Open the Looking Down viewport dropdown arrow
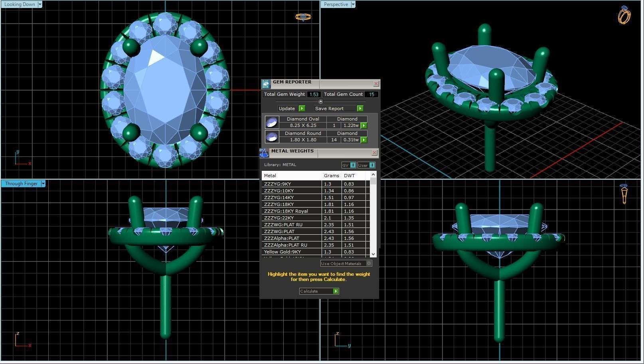The image size is (644, 364). coord(40,4)
